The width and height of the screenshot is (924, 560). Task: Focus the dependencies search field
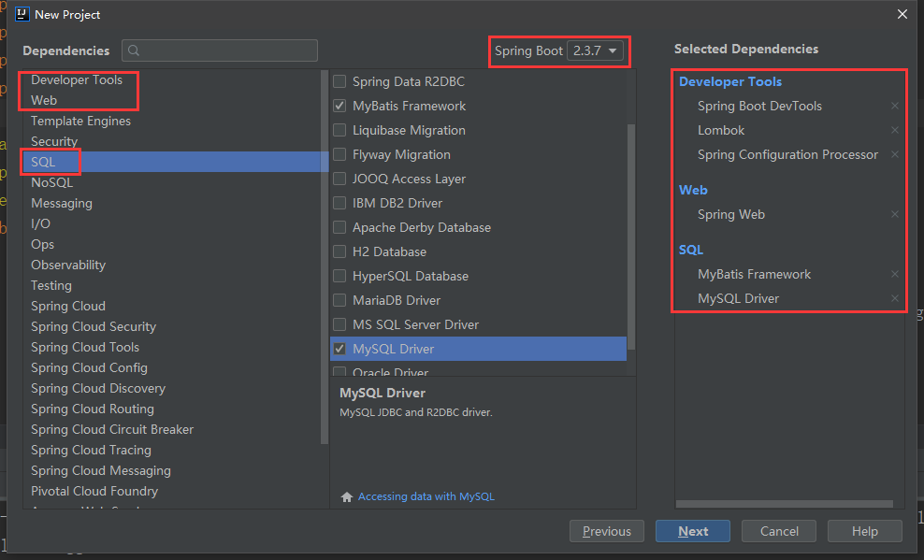(220, 50)
